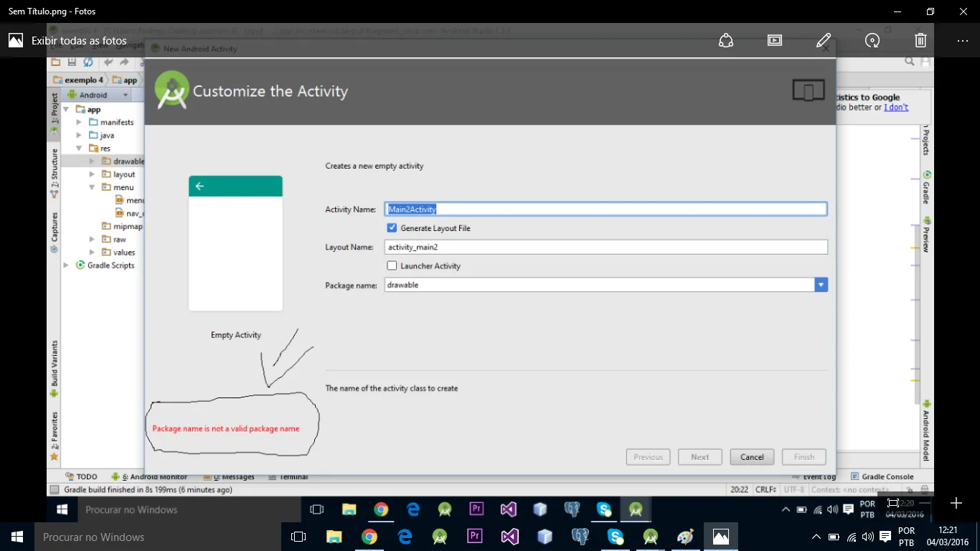Enable the Launcher Activity checkbox
The height and width of the screenshot is (551, 980).
[x=392, y=265]
